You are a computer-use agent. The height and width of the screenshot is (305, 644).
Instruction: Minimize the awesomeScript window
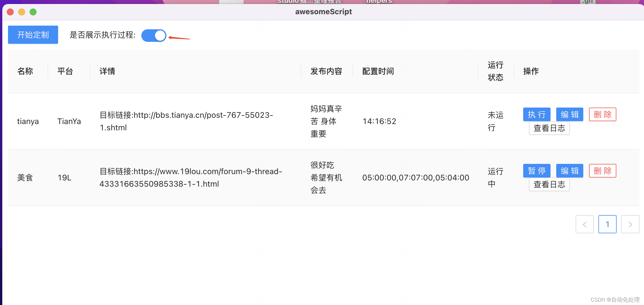coord(22,12)
